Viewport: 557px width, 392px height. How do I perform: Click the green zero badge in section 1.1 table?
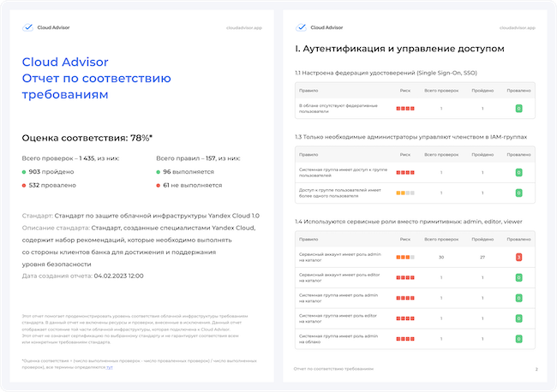click(518, 109)
